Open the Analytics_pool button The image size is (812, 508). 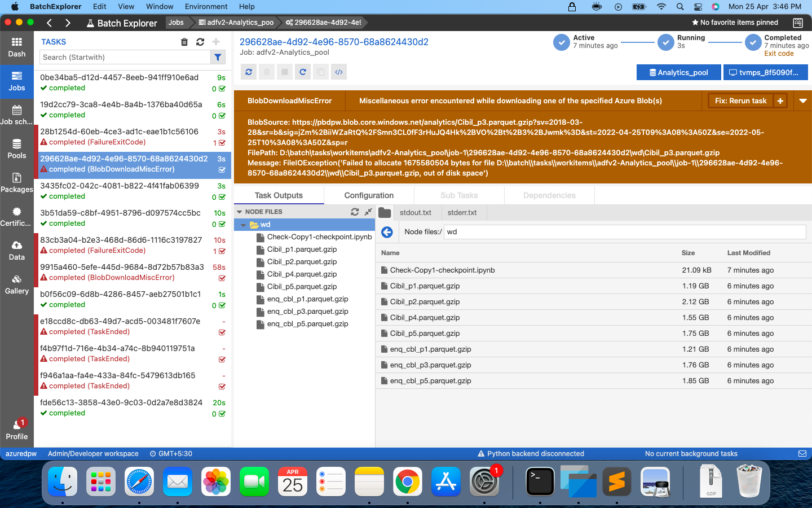[679, 72]
